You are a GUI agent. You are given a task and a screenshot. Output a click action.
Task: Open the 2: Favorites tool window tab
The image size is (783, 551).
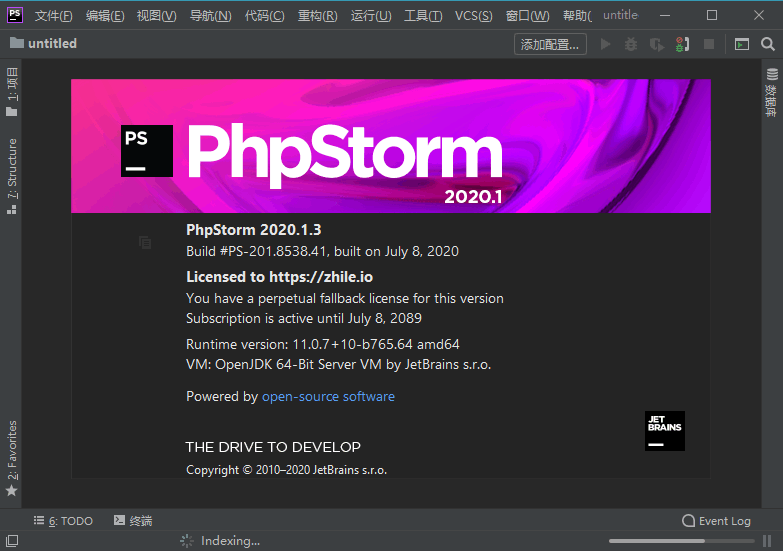(12, 458)
